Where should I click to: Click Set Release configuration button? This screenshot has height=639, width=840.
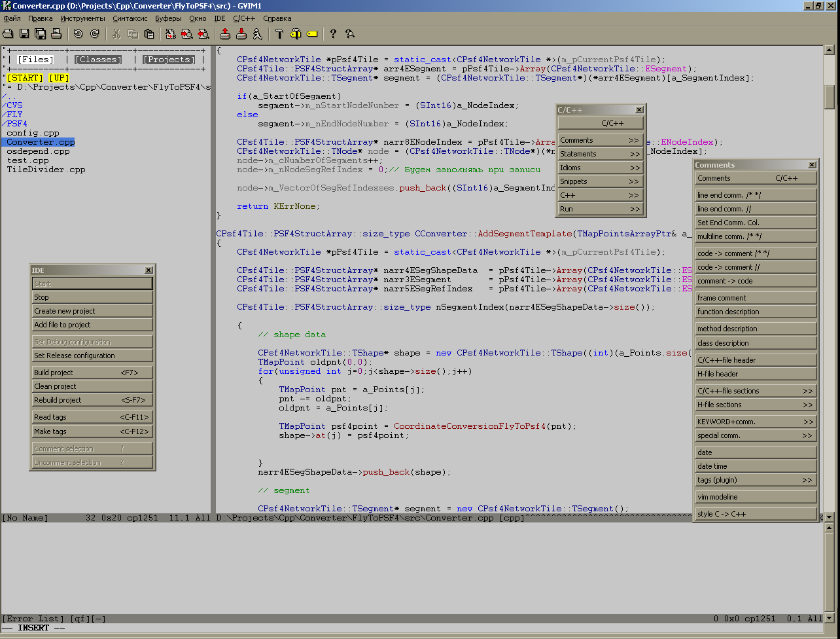[92, 356]
